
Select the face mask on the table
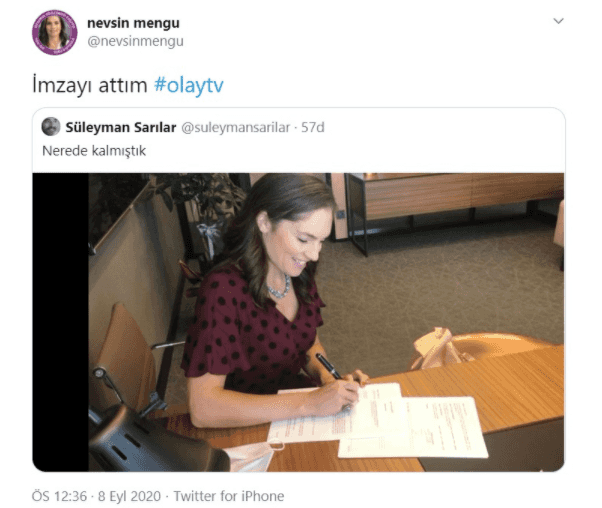[253, 455]
